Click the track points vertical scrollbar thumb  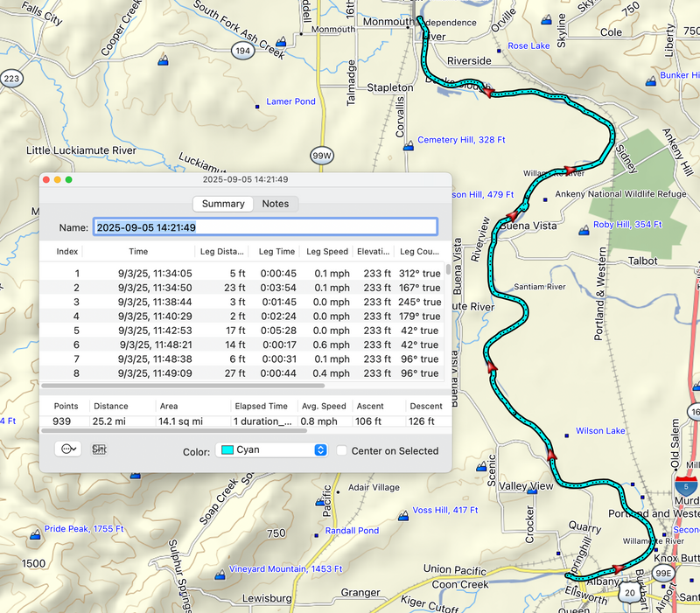pos(448,269)
